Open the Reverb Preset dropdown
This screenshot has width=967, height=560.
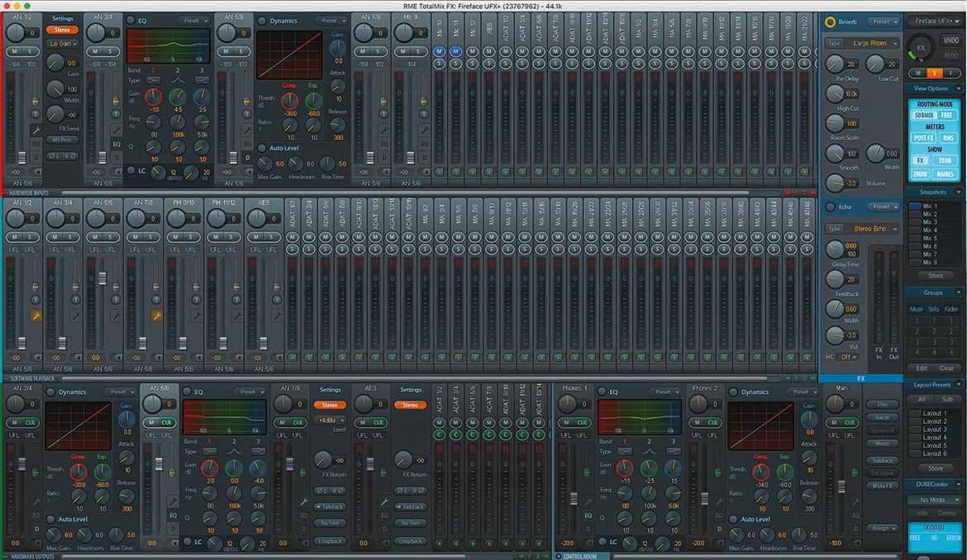tap(884, 21)
